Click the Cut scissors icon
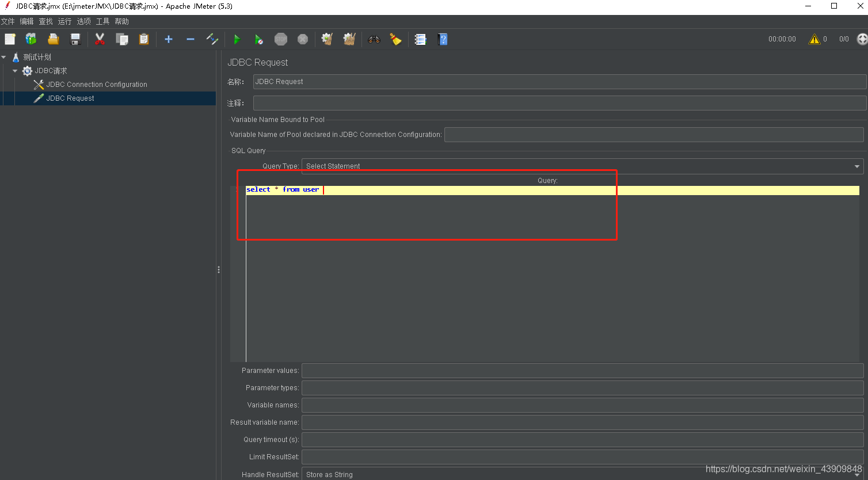This screenshot has height=480, width=868. (x=100, y=39)
